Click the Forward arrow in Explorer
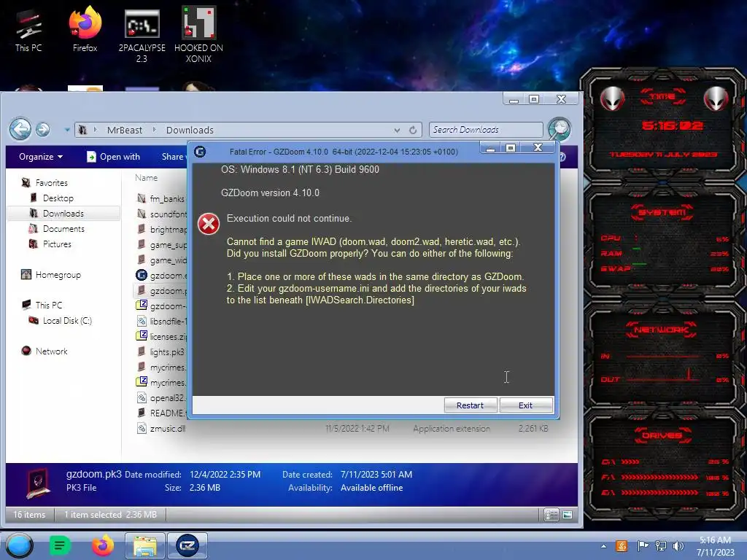This screenshot has height=560, width=747. [43, 130]
